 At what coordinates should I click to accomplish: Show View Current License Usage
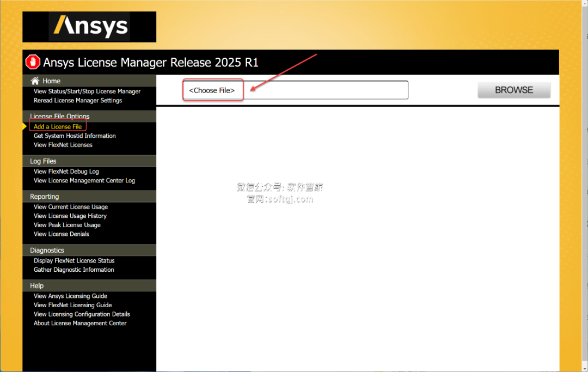pos(71,206)
